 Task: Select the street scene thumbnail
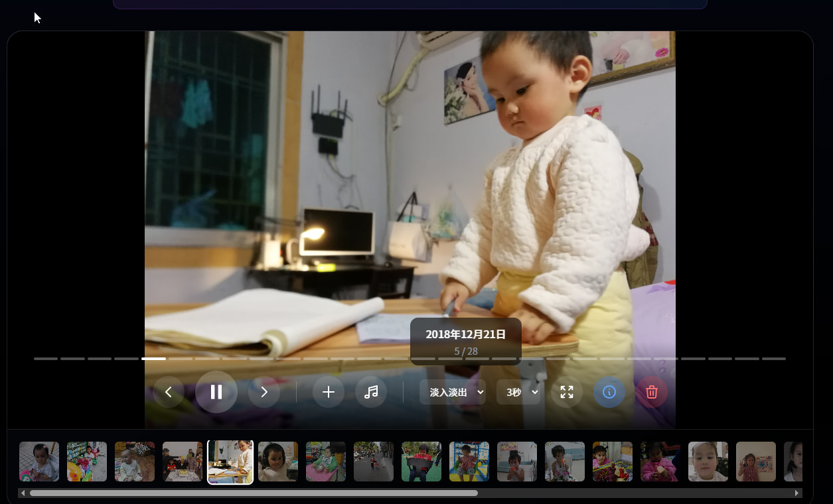[374, 462]
